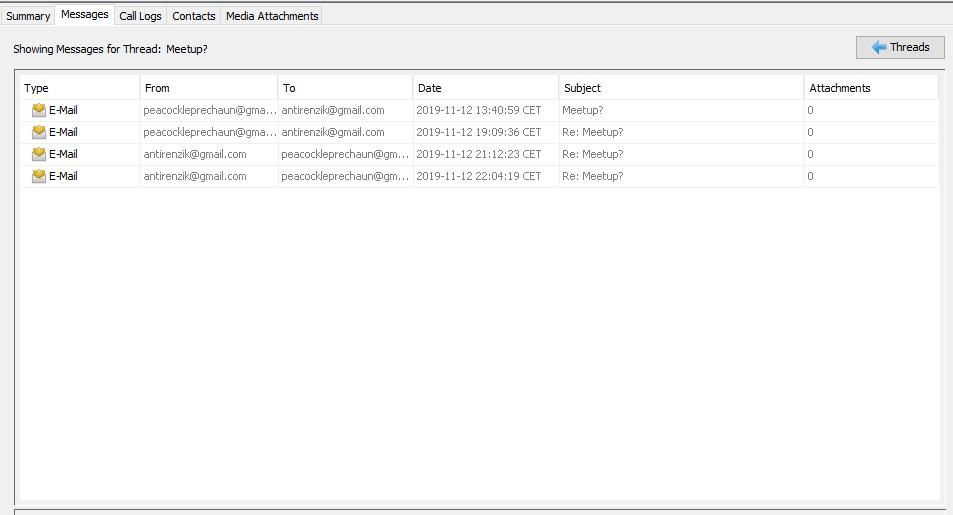Click the email icon of the 13:40:59 message
953x515 pixels.
[39, 110]
